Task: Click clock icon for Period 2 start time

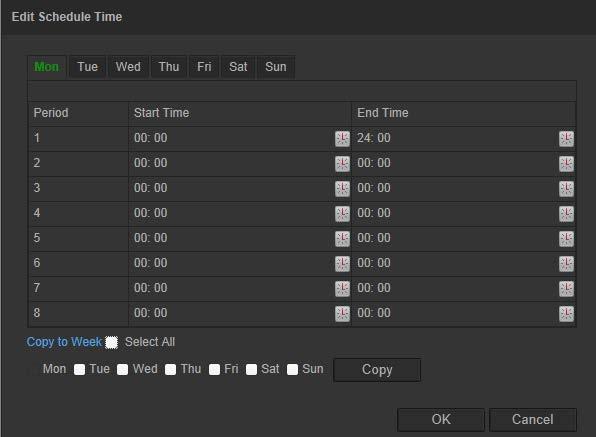Action: [342, 164]
